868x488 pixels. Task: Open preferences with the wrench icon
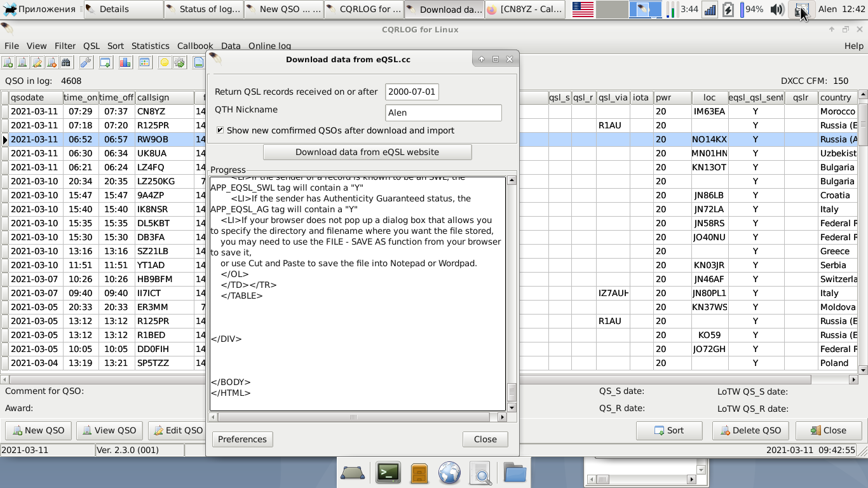pos(86,62)
